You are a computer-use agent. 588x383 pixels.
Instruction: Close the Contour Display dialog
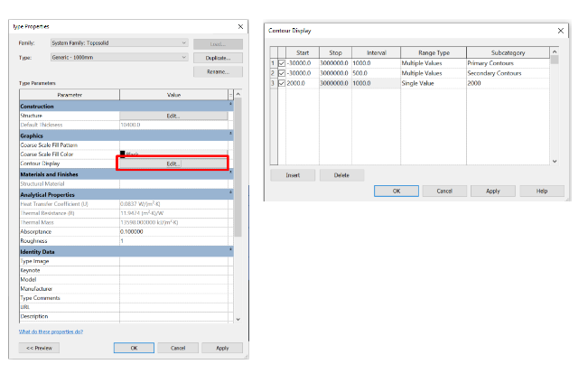pyautogui.click(x=561, y=31)
